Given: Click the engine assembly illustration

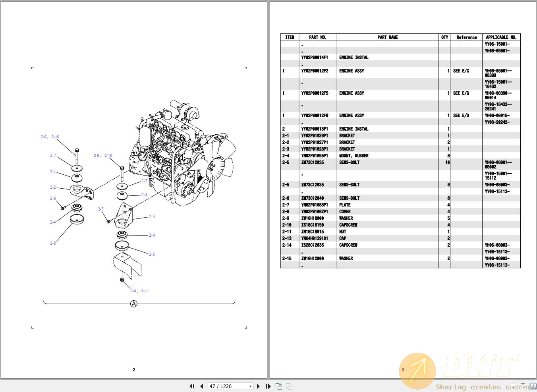Looking at the screenshot, I should point(183,153).
